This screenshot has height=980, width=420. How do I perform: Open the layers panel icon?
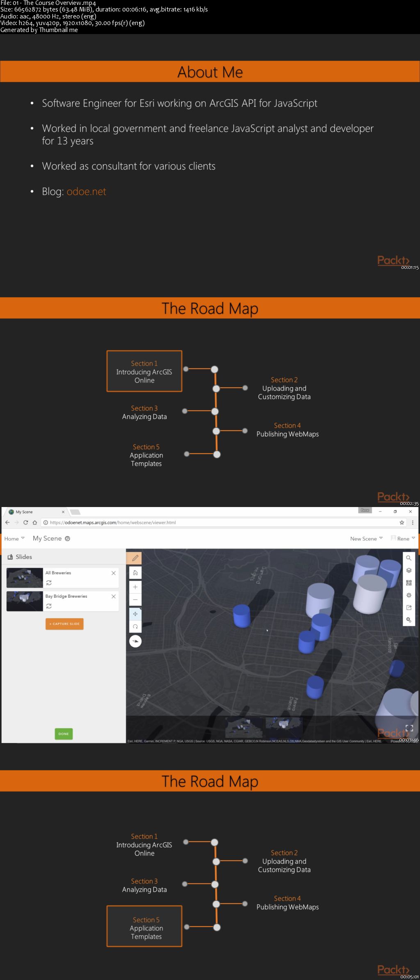click(409, 570)
